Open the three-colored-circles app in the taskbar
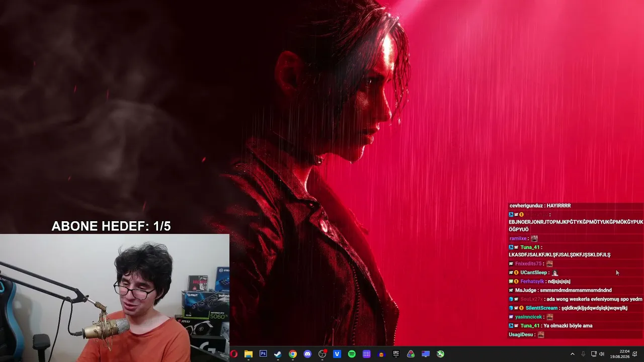644x362 pixels. pos(411,354)
